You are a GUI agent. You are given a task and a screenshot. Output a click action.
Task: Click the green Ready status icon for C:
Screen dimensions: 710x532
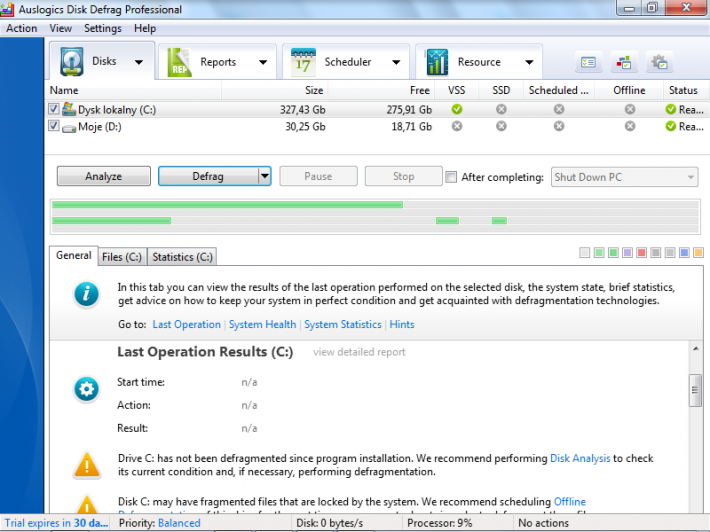[671, 109]
